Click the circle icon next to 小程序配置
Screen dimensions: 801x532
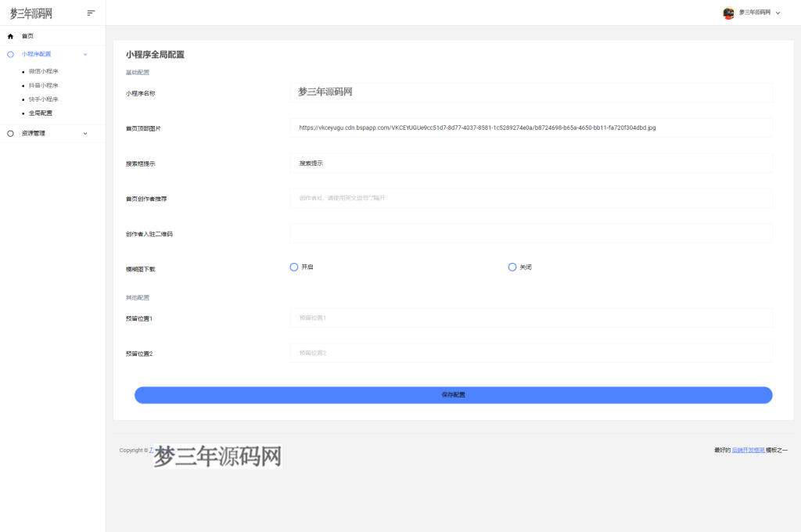(9, 54)
